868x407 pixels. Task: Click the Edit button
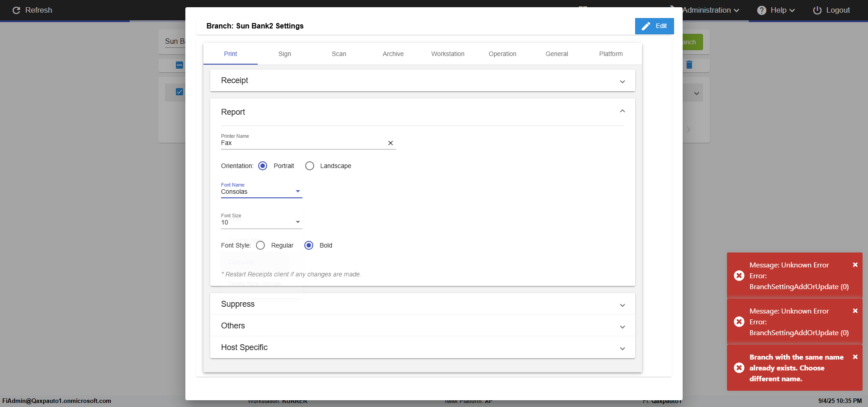[654, 26]
